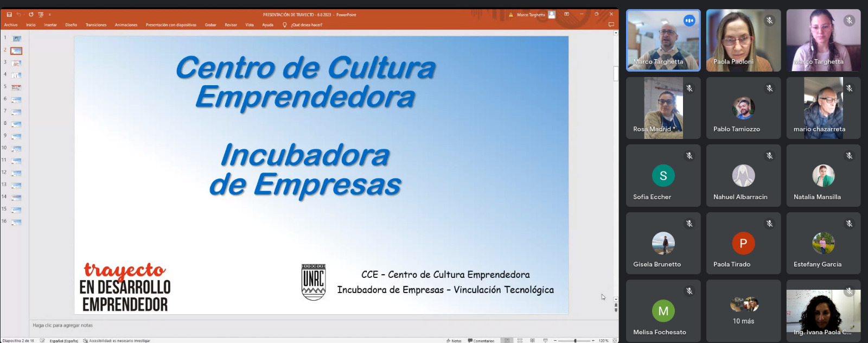Expand customize quick access toolbar dropdown
This screenshot has width=868, height=343.
[x=50, y=15]
